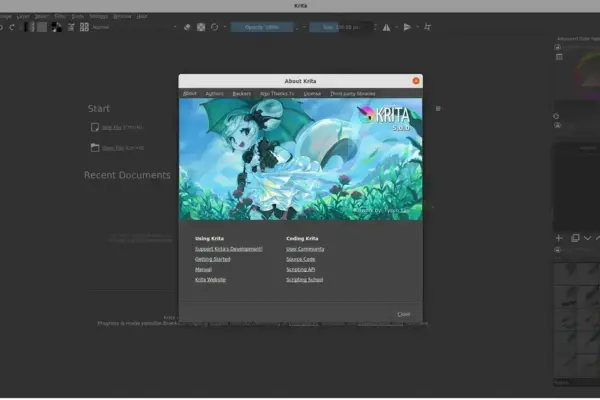Click the brush Size slider

341,27
